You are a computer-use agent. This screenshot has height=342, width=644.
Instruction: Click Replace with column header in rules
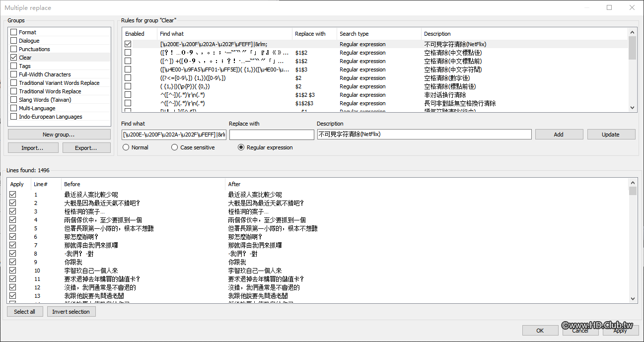[x=314, y=34]
